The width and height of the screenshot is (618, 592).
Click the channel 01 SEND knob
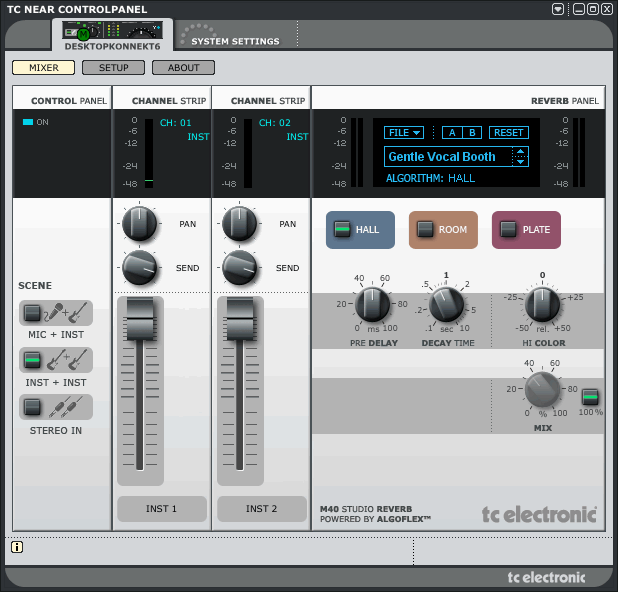point(139,268)
